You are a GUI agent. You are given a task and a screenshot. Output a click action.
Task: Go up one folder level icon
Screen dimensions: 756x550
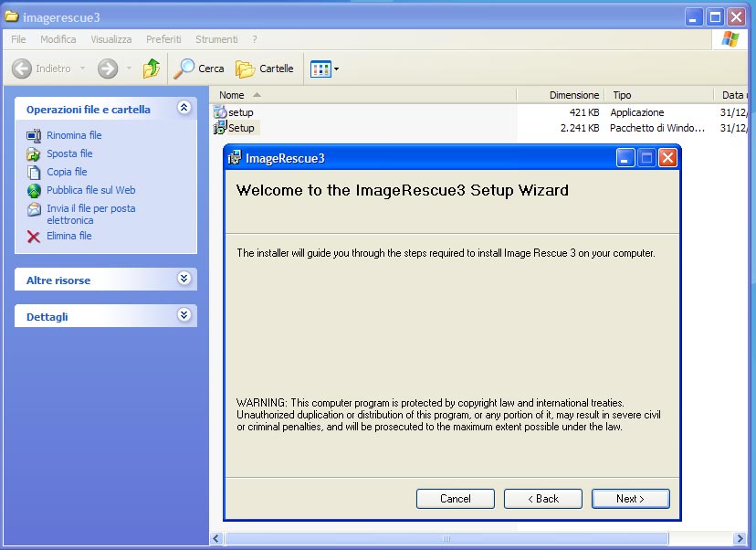[152, 69]
